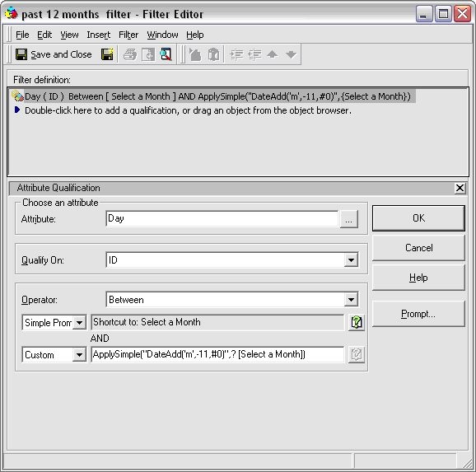The width and height of the screenshot is (476, 472).
Task: Minimize the Filter Editor window
Action: (424, 14)
